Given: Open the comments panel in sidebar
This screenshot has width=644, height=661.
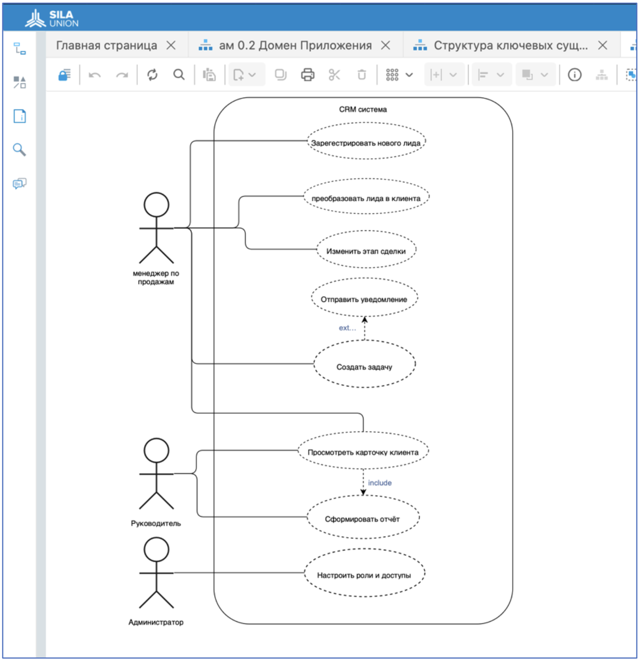Looking at the screenshot, I should coord(19,183).
